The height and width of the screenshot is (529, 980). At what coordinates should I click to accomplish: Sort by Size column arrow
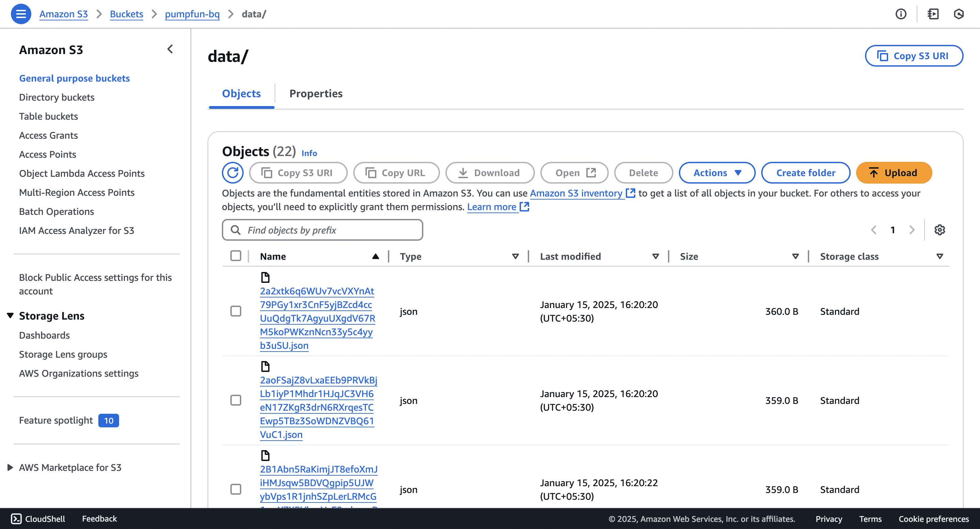pos(795,257)
